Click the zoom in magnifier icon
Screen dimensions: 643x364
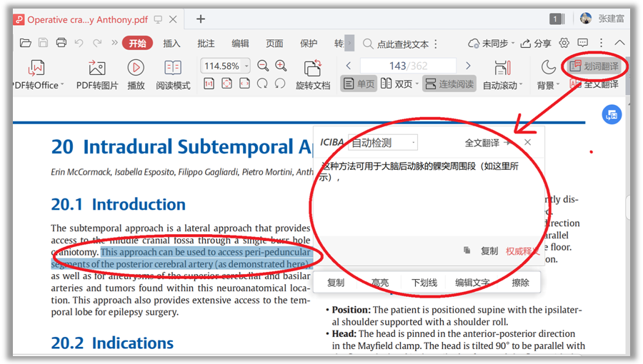click(x=281, y=66)
